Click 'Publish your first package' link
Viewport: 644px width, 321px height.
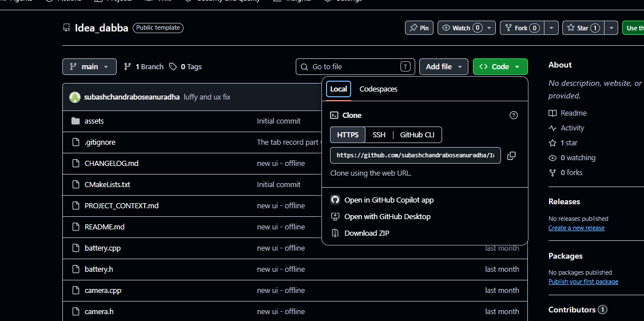[x=583, y=282]
